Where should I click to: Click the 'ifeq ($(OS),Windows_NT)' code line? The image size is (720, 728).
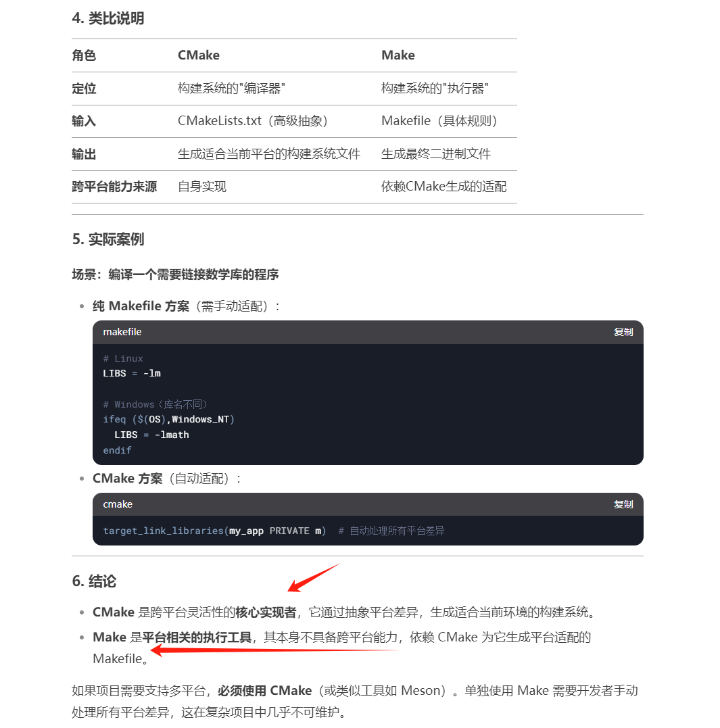[168, 419]
